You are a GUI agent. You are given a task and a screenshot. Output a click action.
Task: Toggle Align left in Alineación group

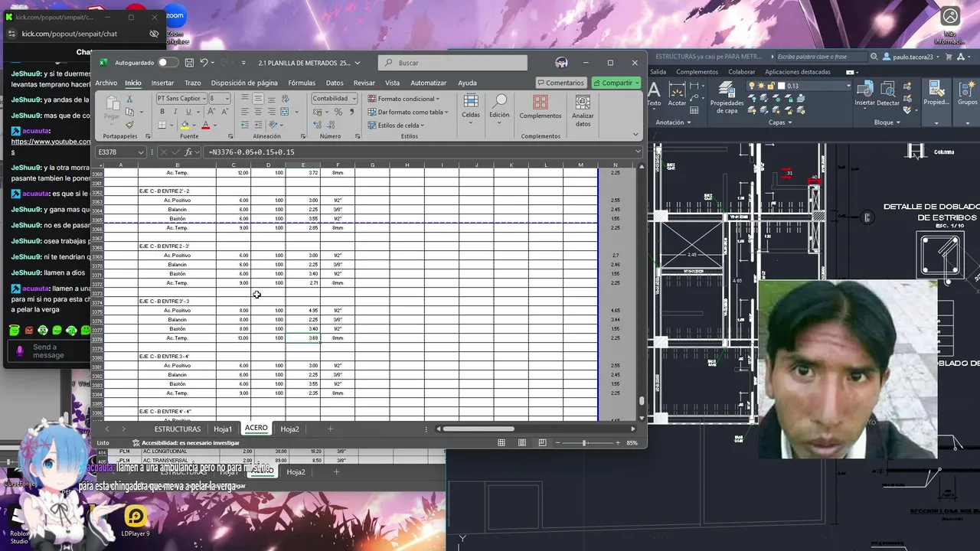pyautogui.click(x=245, y=112)
